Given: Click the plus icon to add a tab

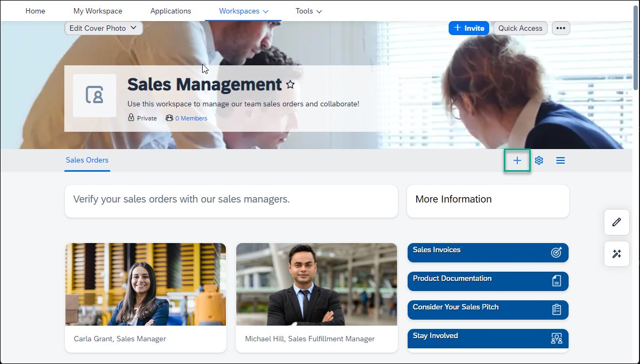Looking at the screenshot, I should (x=517, y=160).
